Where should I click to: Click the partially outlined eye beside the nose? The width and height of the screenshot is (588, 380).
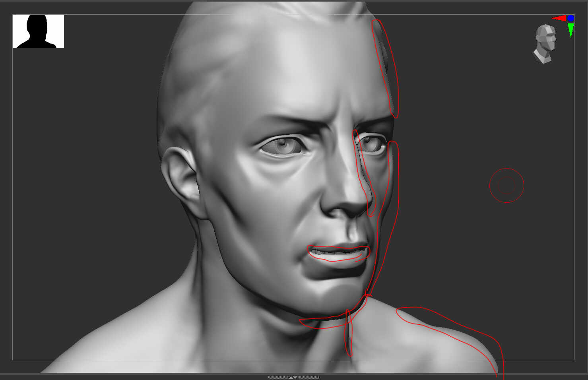372,144
